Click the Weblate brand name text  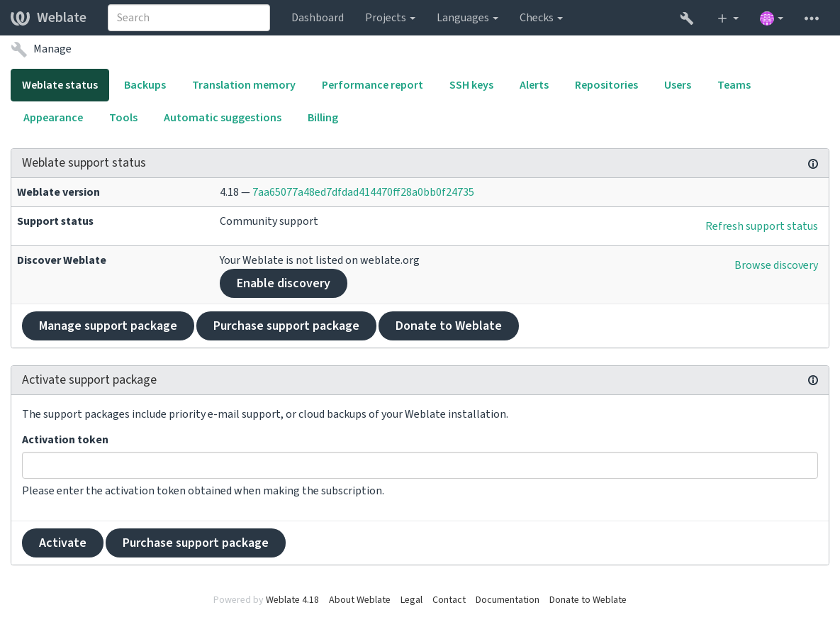[x=61, y=18]
